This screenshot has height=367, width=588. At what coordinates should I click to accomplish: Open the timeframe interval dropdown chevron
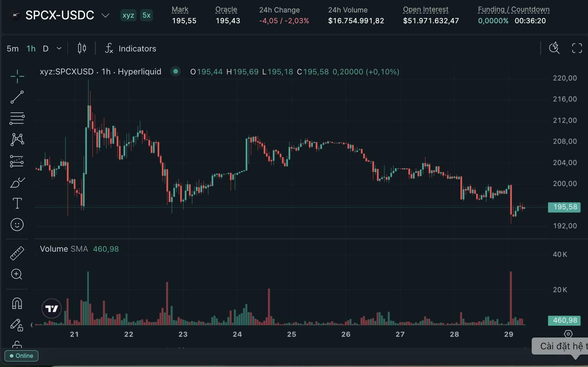[59, 48]
